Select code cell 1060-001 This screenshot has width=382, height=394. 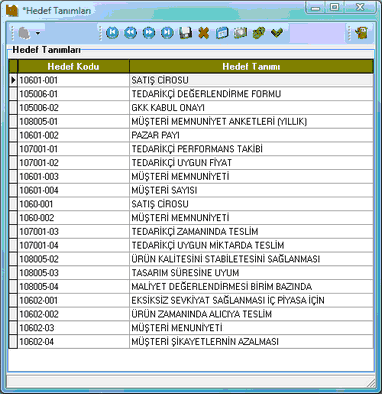73,204
